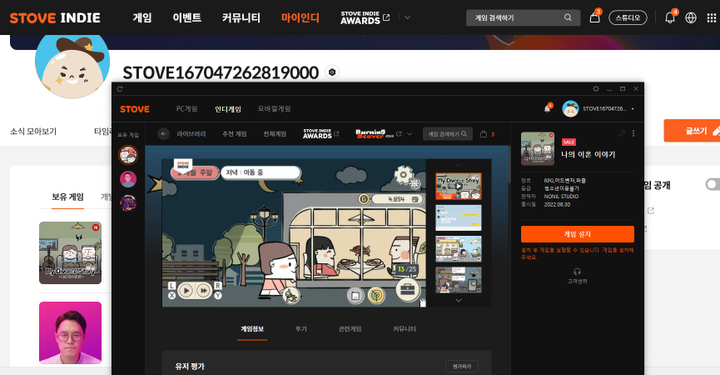
Task: Click STOVE logo in client window
Action: pos(135,109)
